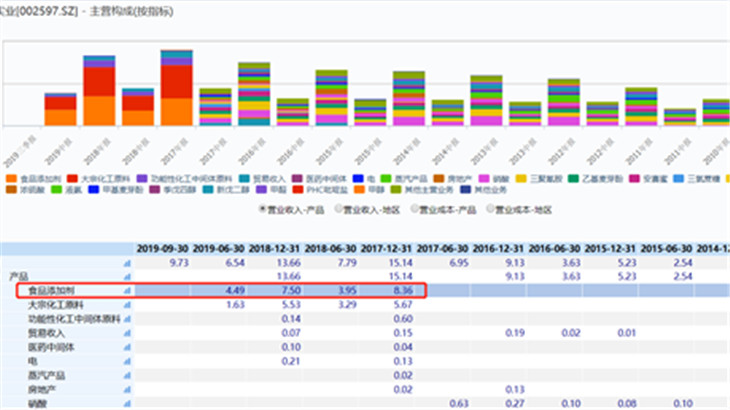
Task: Click the 2019中报 stacked bar
Action: click(x=61, y=109)
